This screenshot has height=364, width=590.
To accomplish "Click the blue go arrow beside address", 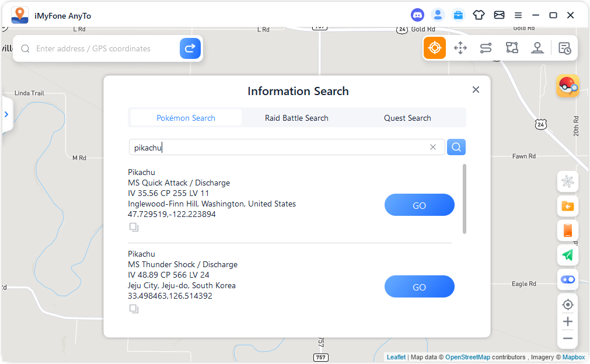I will tap(190, 48).
